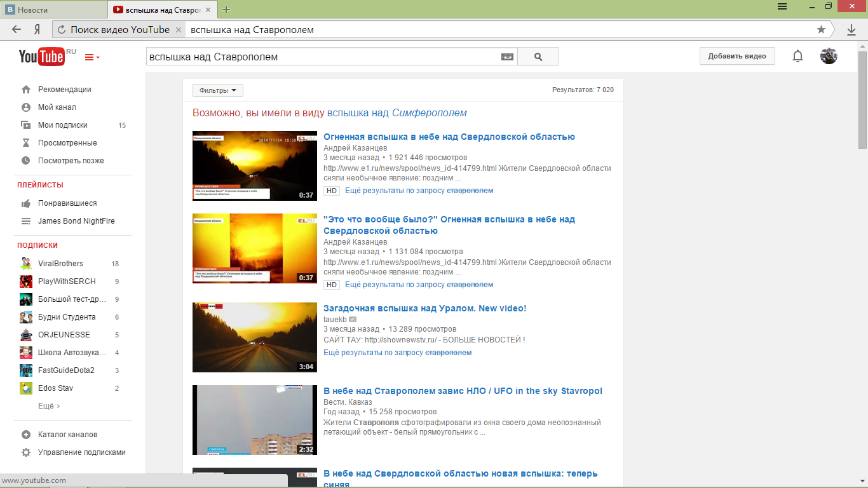The image size is (868, 488).
Task: Open a new tab with plus button
Action: [x=227, y=10]
